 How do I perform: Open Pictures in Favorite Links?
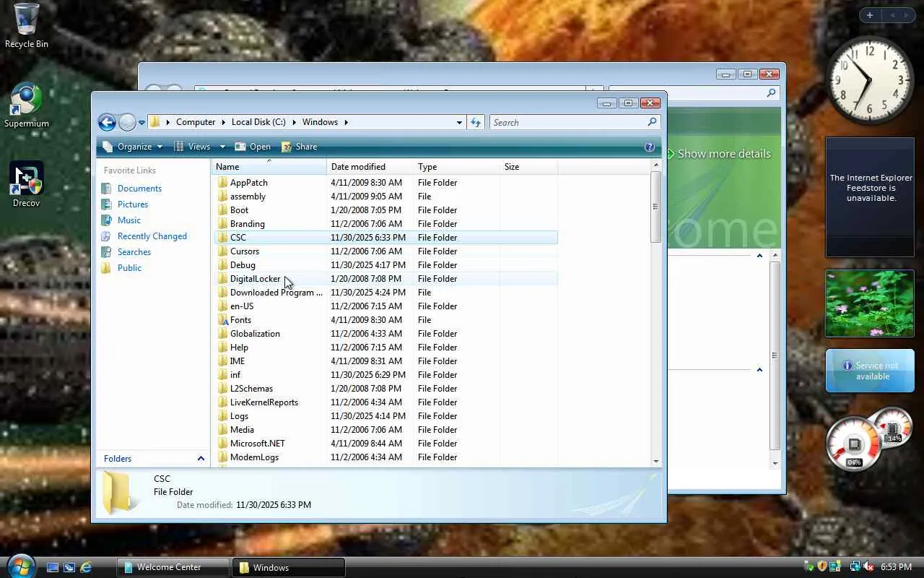pyautogui.click(x=133, y=204)
